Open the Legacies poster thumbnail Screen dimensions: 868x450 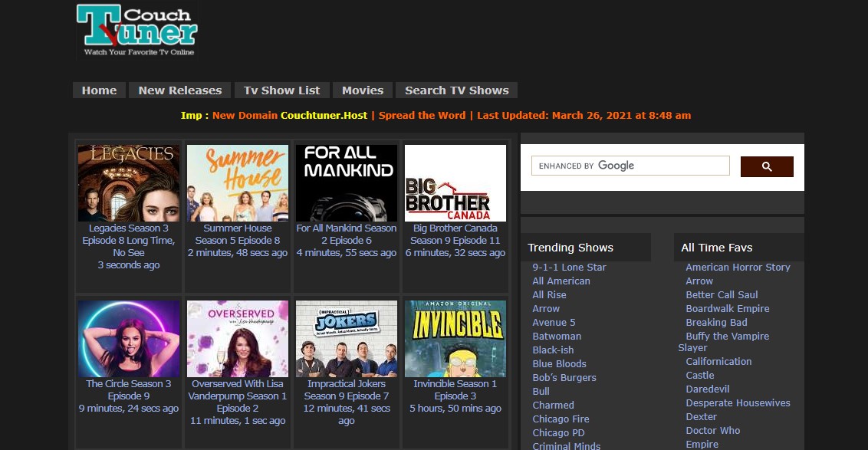(128, 183)
